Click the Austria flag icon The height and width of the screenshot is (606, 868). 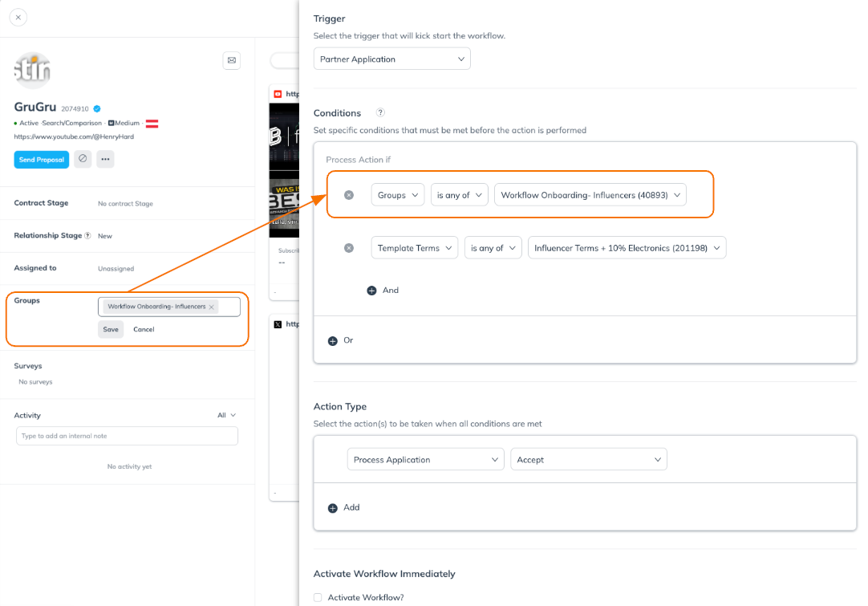tap(152, 124)
